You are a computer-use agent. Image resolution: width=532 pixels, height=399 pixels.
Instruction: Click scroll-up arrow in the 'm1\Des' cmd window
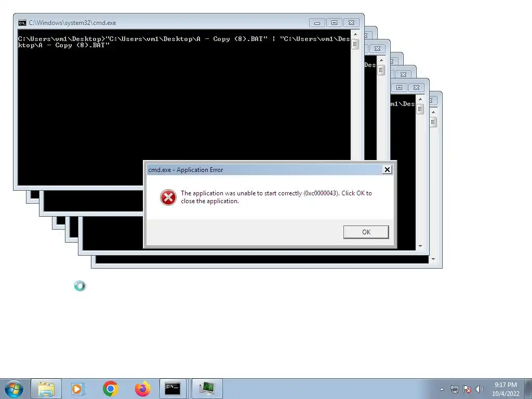pos(420,99)
